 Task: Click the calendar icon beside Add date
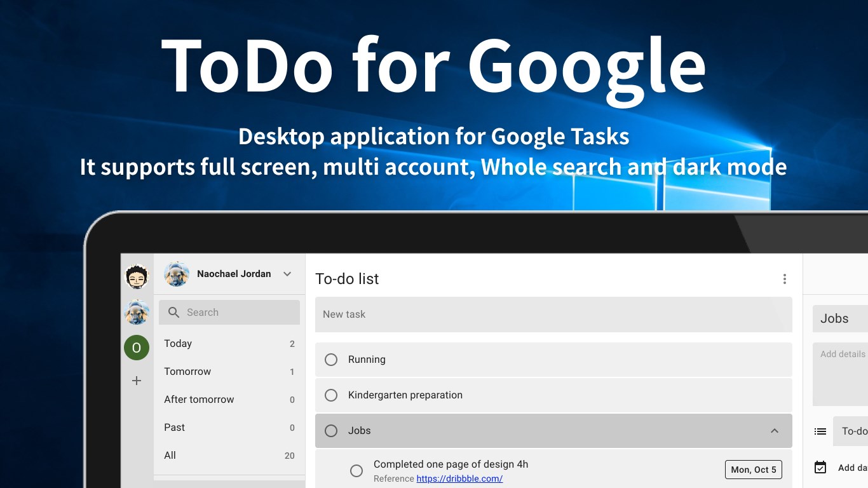pos(820,468)
